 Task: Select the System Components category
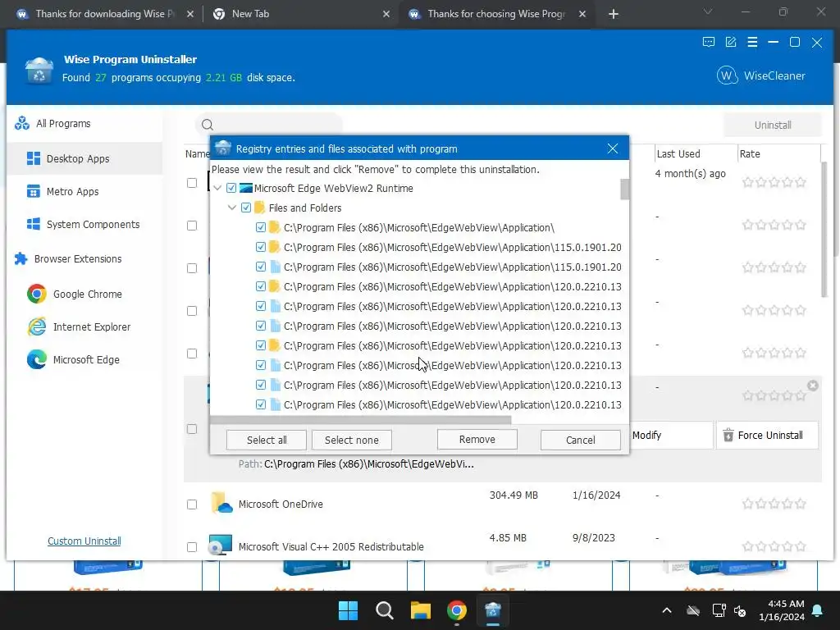click(83, 224)
